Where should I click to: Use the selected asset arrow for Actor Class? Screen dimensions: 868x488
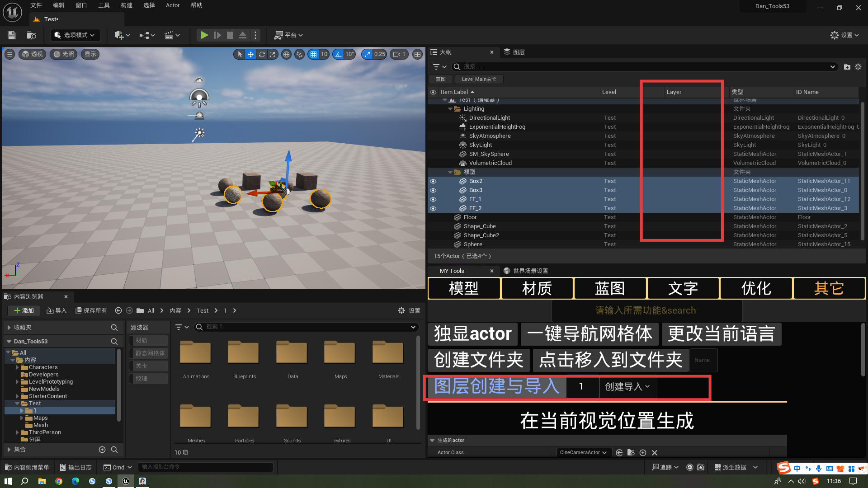pos(619,453)
